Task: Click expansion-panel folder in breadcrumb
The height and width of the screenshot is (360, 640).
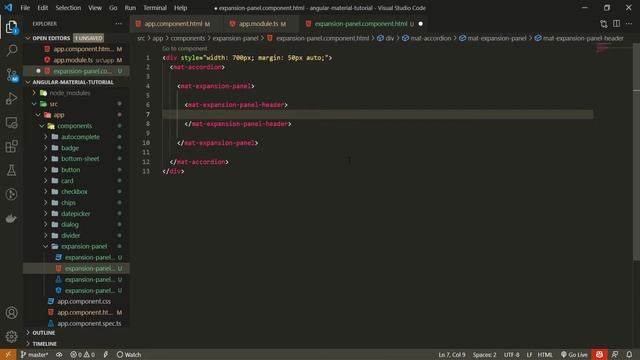Action: click(x=235, y=38)
